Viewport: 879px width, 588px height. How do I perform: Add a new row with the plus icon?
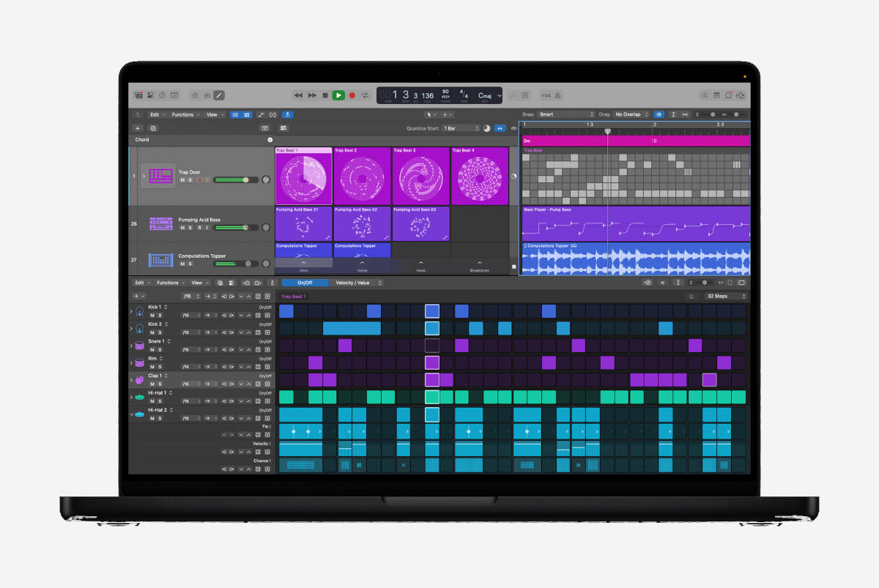[x=136, y=296]
